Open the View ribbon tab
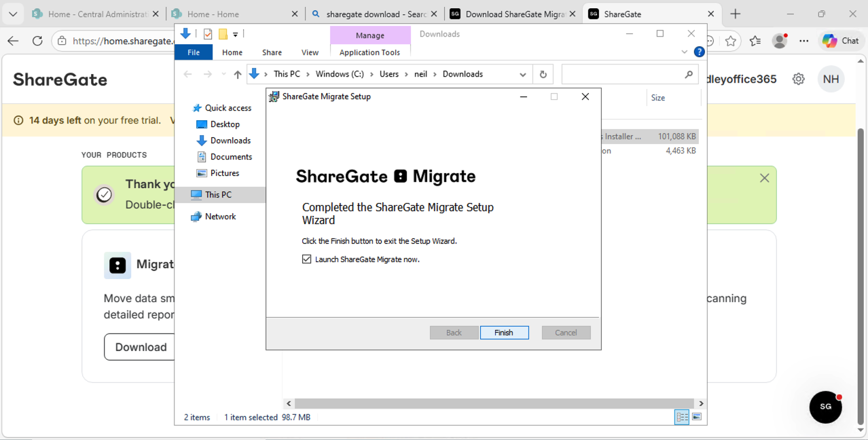This screenshot has height=440, width=868. click(310, 52)
